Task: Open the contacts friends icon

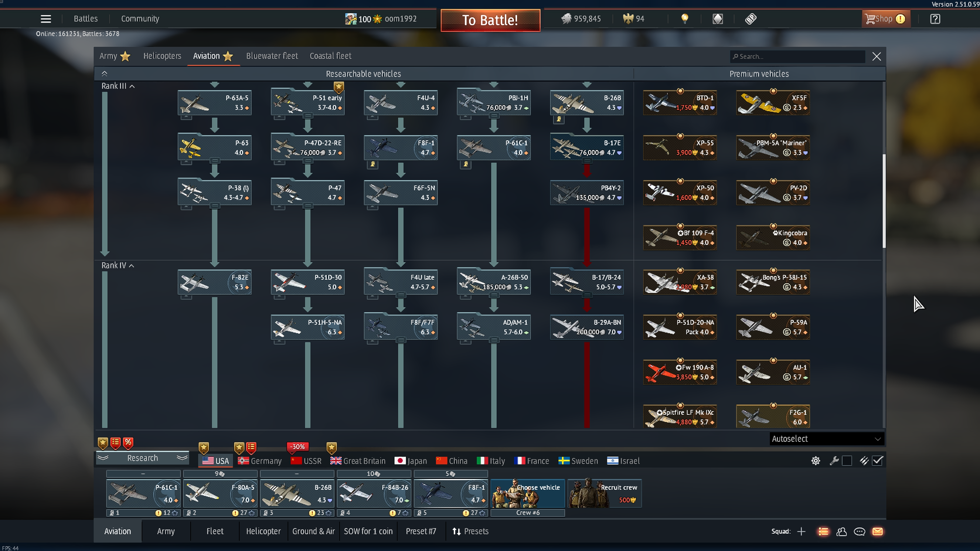Action: pos(842,532)
